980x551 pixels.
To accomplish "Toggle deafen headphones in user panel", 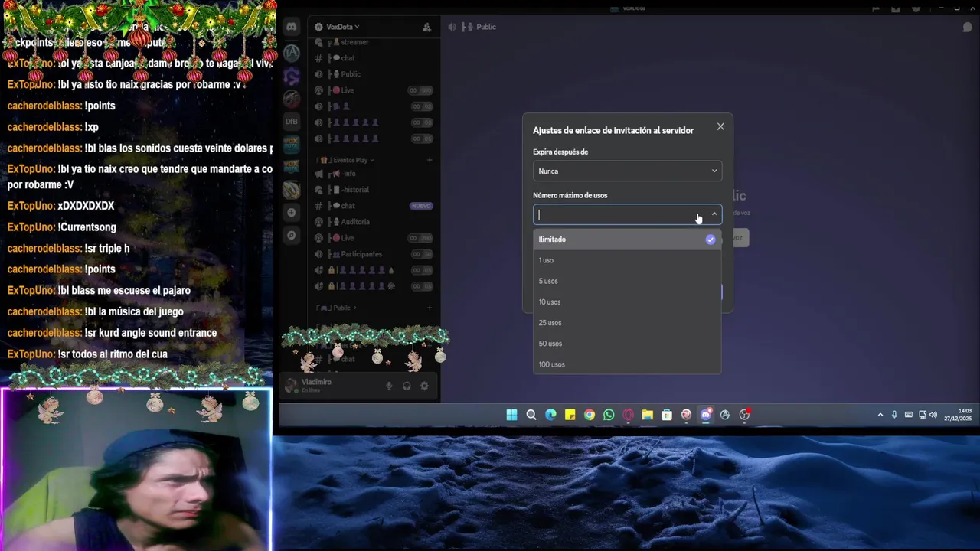I will pyautogui.click(x=407, y=386).
